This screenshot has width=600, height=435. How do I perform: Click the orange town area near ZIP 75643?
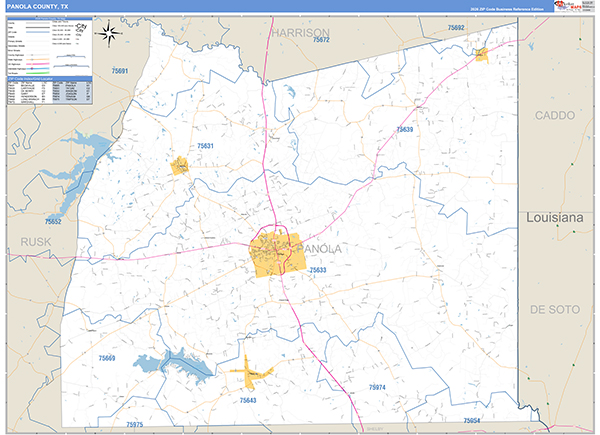(x=251, y=374)
